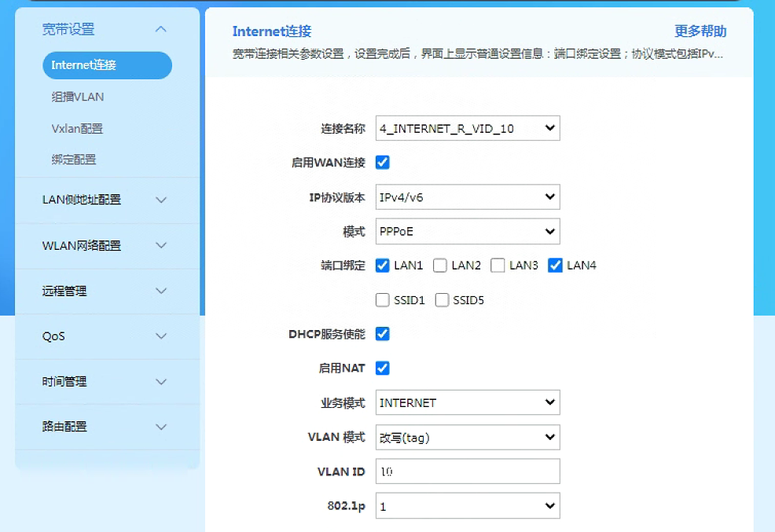Image resolution: width=775 pixels, height=532 pixels.
Task: Uncheck the LAN1 port binding box
Action: point(382,265)
